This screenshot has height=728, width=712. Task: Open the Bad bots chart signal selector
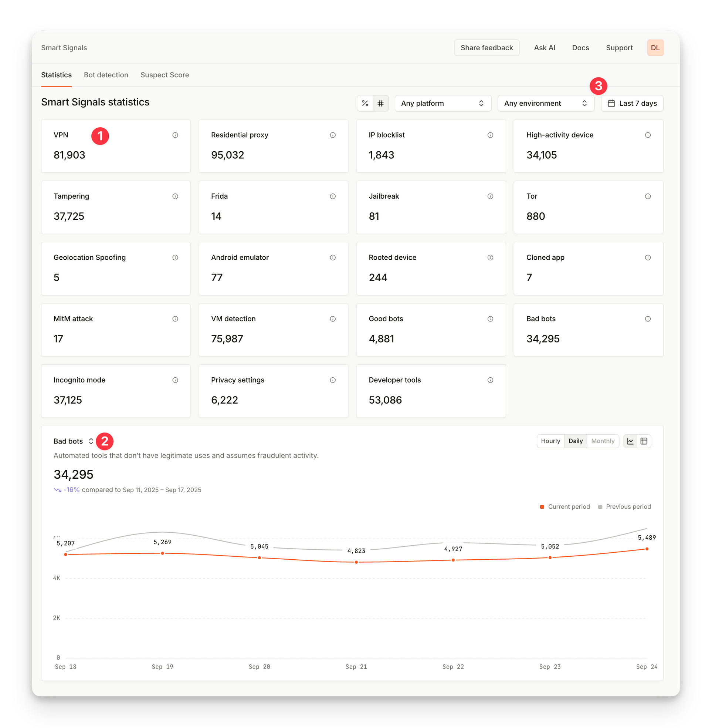tap(73, 441)
